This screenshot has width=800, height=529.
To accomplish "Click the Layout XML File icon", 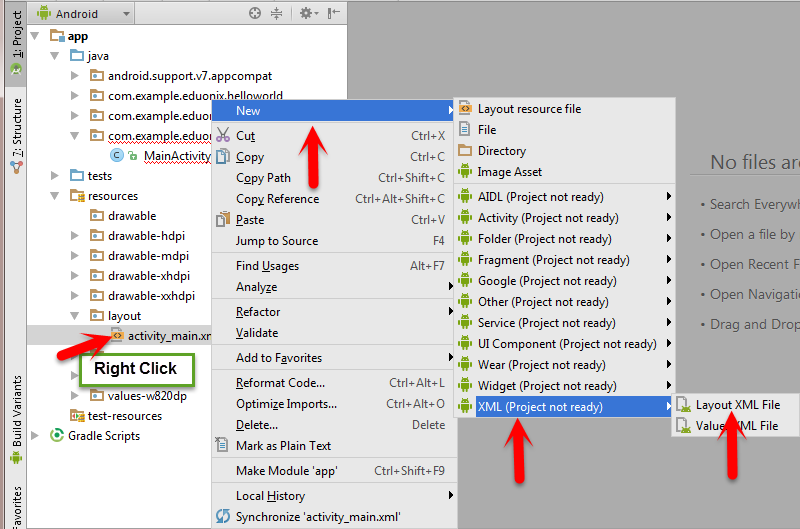I will (x=683, y=405).
